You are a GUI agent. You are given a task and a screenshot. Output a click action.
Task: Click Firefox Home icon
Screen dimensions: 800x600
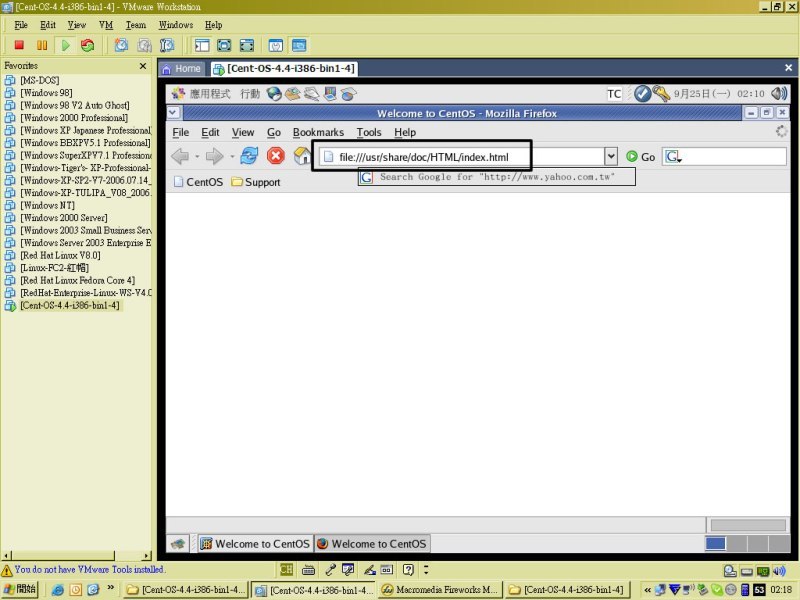[x=302, y=156]
